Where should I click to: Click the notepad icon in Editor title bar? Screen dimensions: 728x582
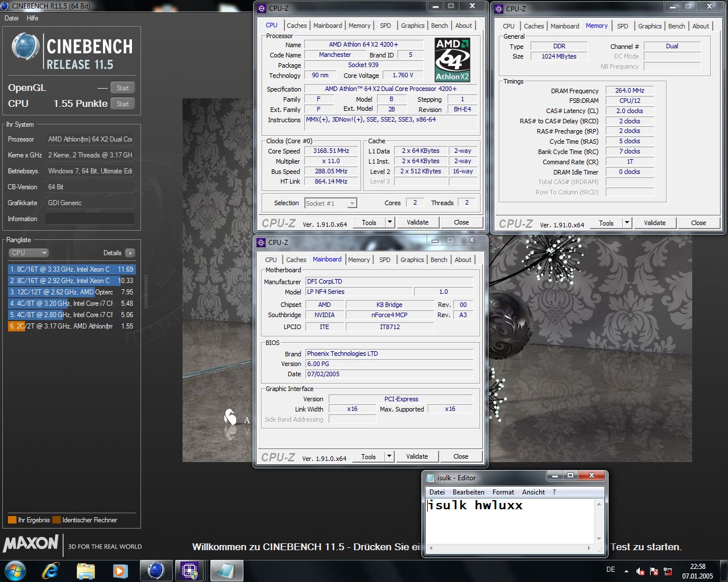(x=431, y=477)
